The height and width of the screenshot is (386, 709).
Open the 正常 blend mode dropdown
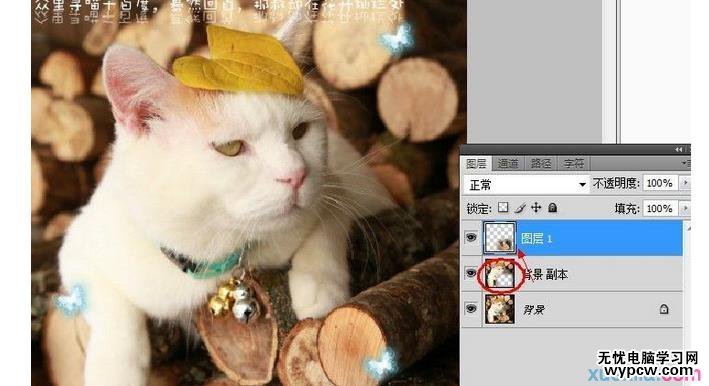(527, 184)
